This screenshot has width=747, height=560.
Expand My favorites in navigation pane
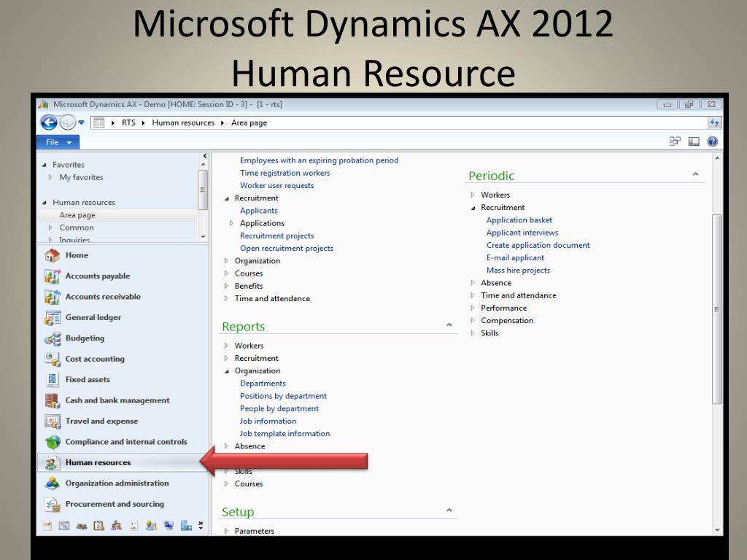[x=50, y=177]
